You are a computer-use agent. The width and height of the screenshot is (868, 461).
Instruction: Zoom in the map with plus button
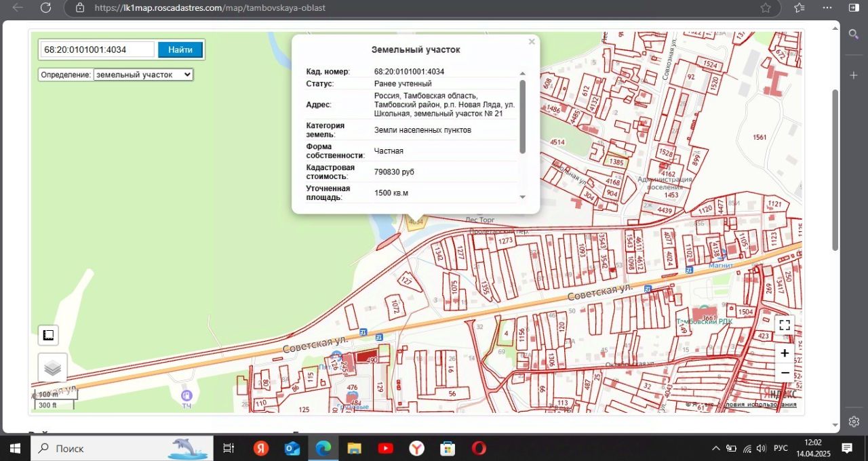coord(785,353)
